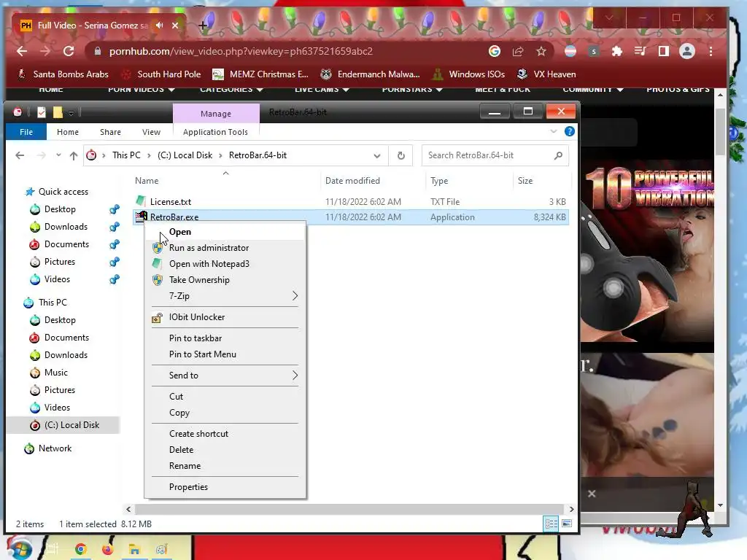Click Properties icon in Explorer quick toolbar
Image resolution: width=747 pixels, height=560 pixels.
coord(42,112)
